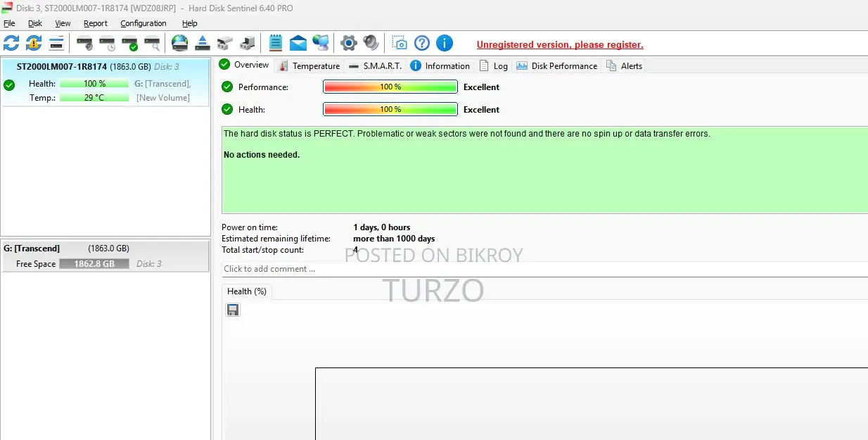Click the camera screenshot icon

coord(400,43)
